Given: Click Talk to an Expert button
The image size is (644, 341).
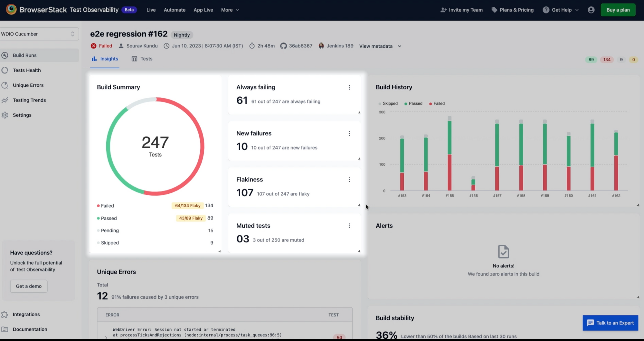Looking at the screenshot, I should [610, 323].
